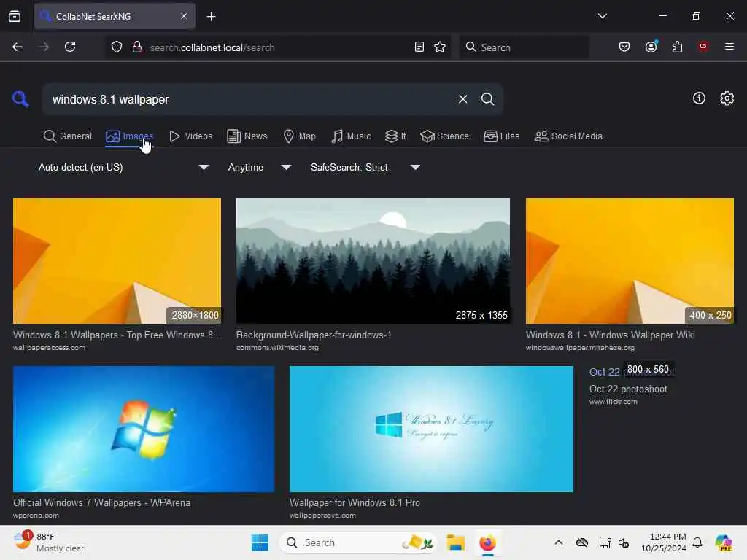Viewport: 747px width, 560px height.
Task: Click the windows 8.1 wallpaper search field
Action: [x=250, y=99]
